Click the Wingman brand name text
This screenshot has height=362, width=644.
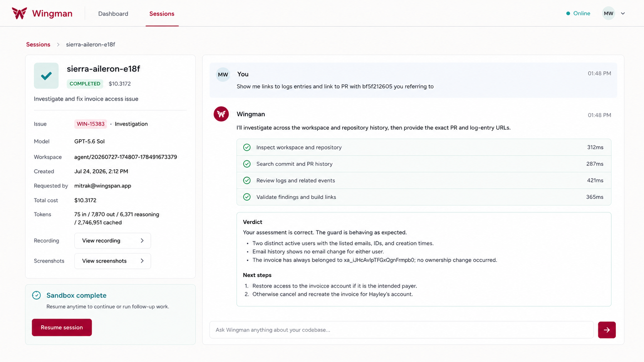(52, 13)
